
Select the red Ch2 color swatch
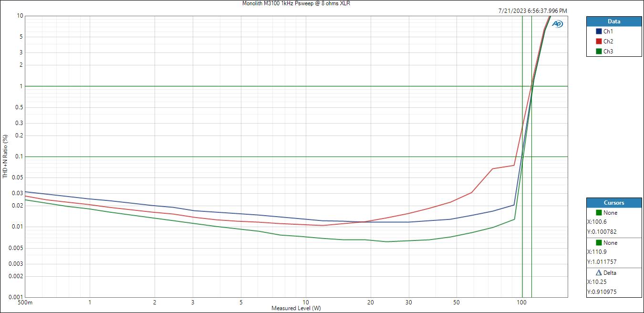(x=599, y=42)
